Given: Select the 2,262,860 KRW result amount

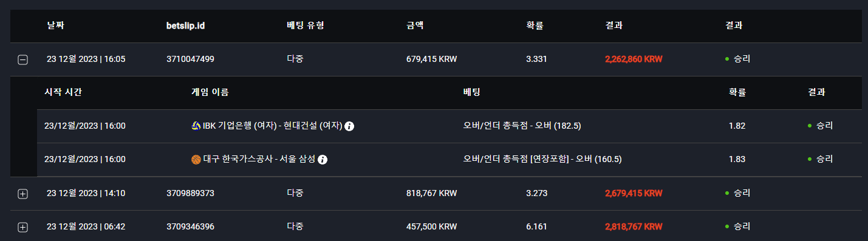Looking at the screenshot, I should (634, 59).
